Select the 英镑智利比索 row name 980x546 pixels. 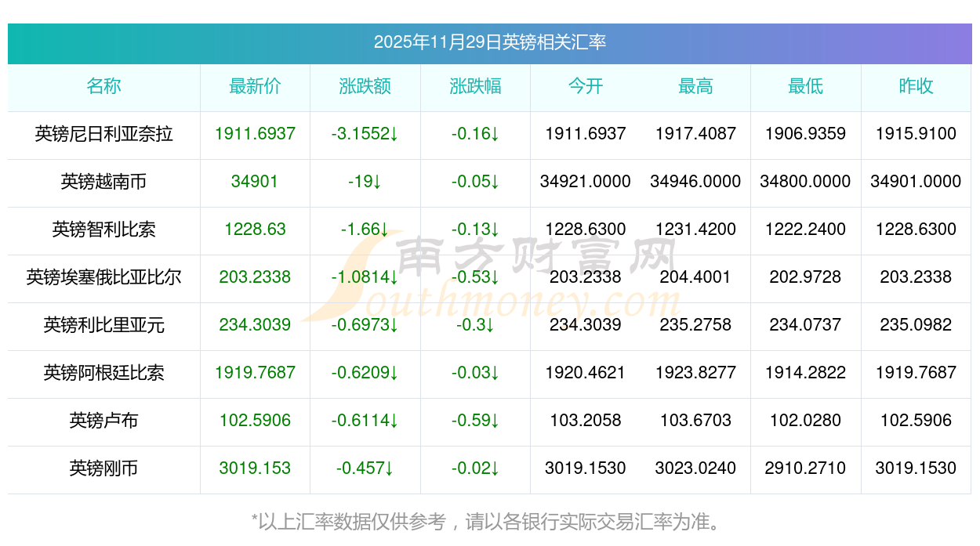(x=104, y=230)
